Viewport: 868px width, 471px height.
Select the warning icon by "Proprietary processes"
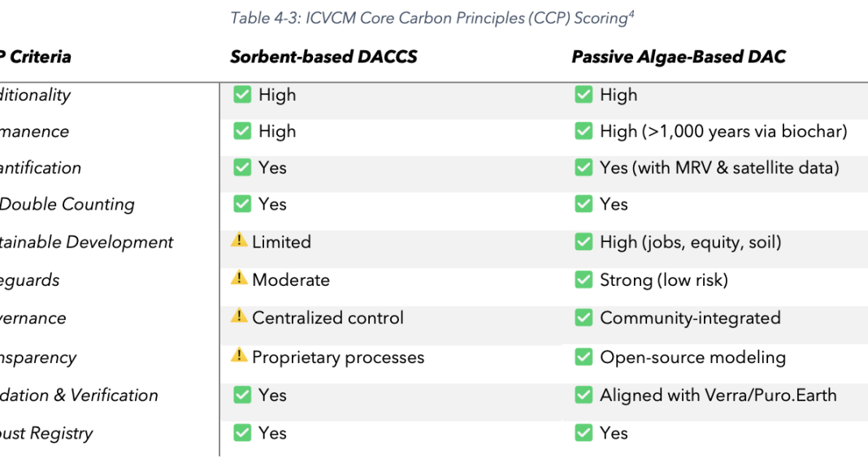point(239,355)
